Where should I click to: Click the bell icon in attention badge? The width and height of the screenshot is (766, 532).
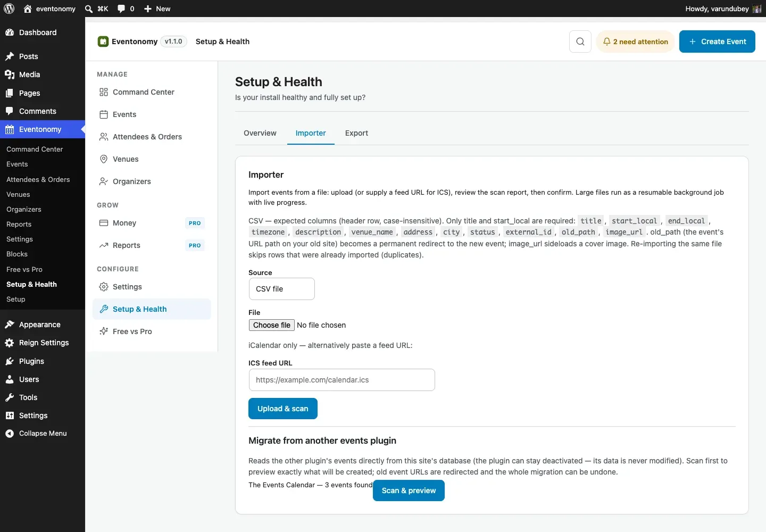[x=606, y=41]
